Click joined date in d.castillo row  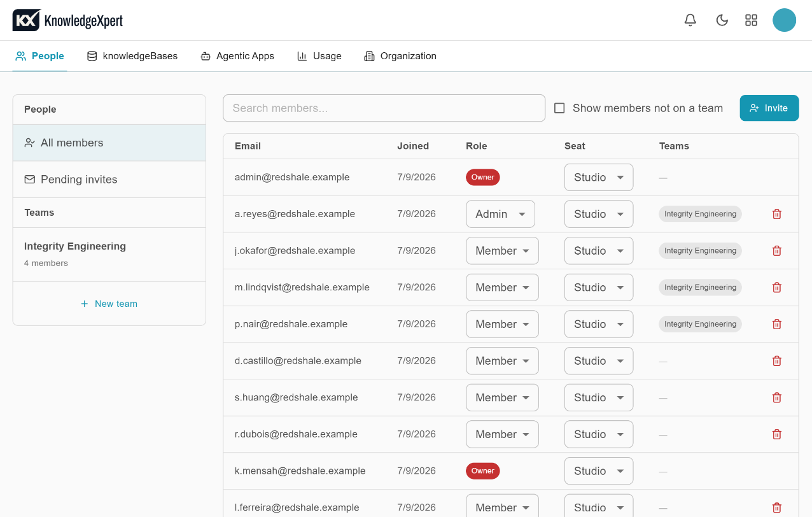tap(417, 361)
